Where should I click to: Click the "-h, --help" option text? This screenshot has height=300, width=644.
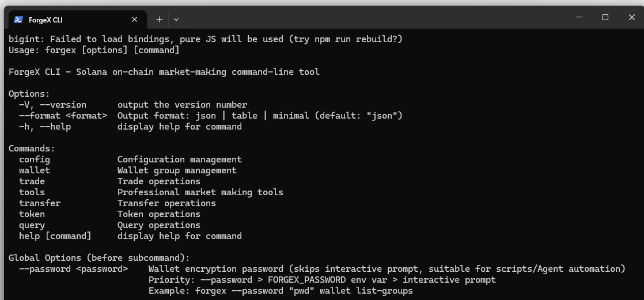[x=45, y=127]
